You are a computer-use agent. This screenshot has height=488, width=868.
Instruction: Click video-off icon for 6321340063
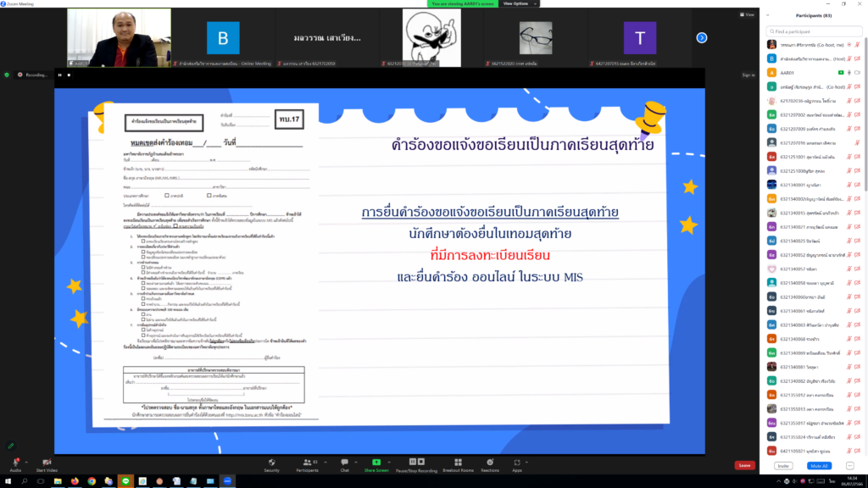[858, 324]
